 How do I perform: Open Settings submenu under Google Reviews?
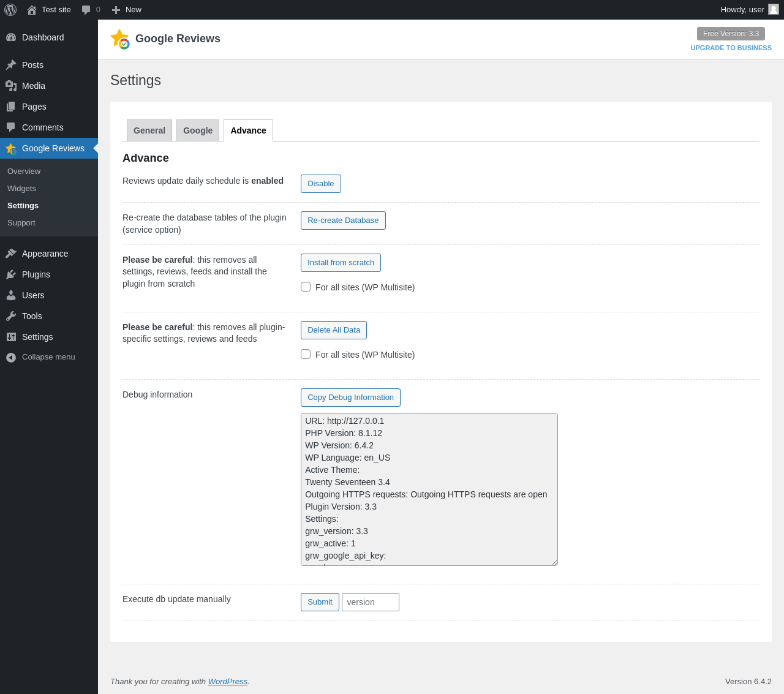[x=23, y=206]
